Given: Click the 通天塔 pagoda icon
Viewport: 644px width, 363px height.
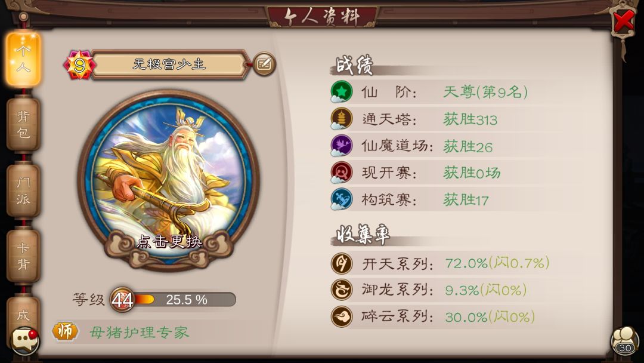Looking at the screenshot, I should point(341,118).
